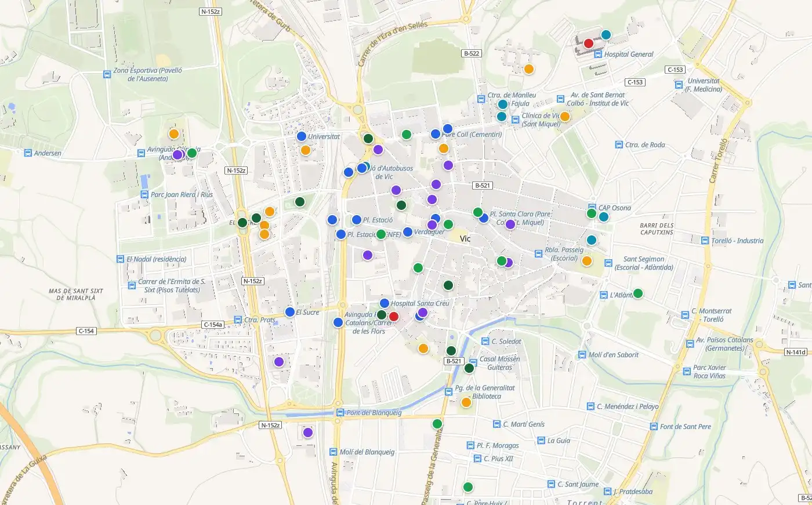Select the L'Atlàntida bus stop icon
Image resolution: width=812 pixels, height=505 pixels.
[x=603, y=295]
